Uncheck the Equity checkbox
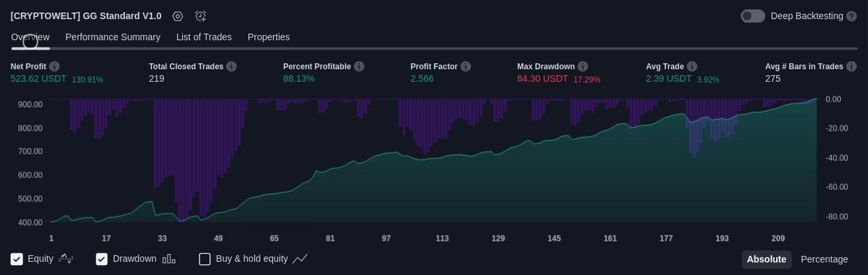This screenshot has height=275, width=868. click(17, 259)
